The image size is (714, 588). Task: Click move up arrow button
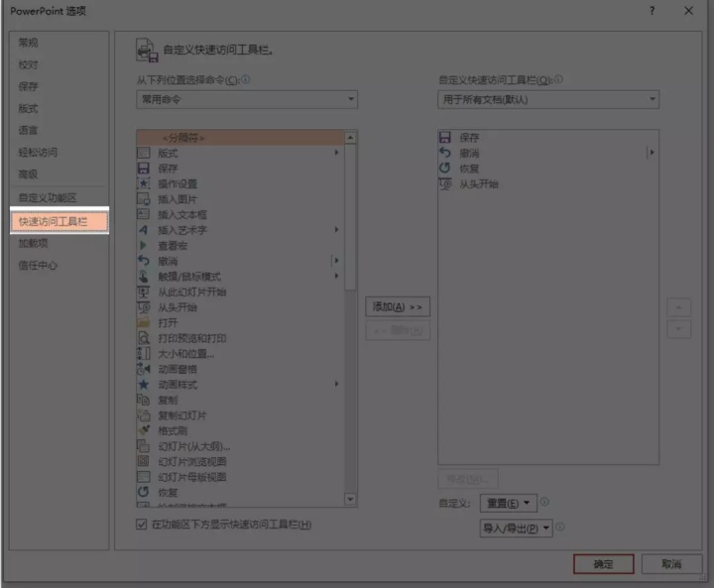[678, 308]
